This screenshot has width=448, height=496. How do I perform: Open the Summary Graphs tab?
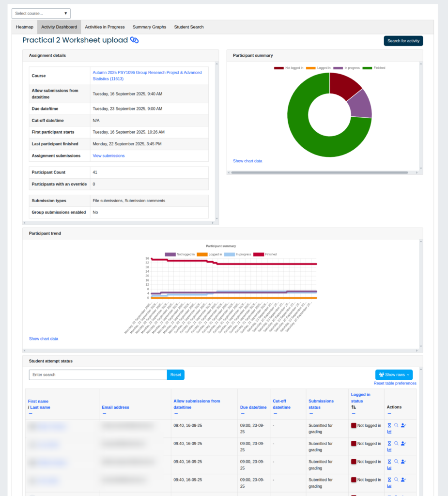(x=149, y=27)
